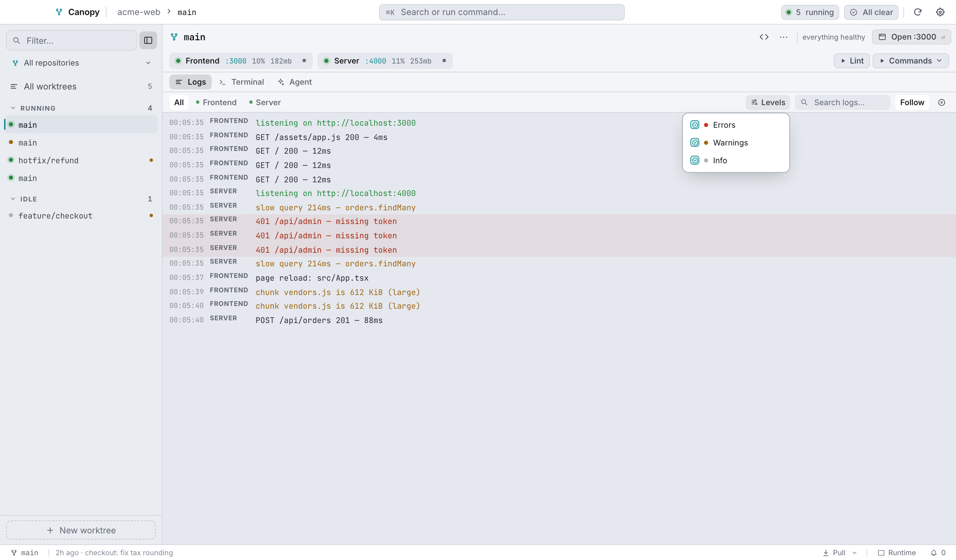Uncheck the Errors level checkbox
This screenshot has width=956, height=560.
tap(694, 125)
